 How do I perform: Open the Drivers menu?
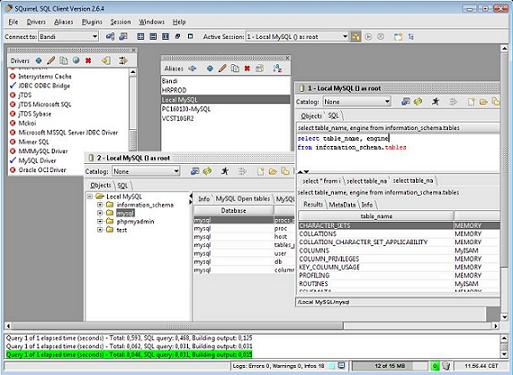[36, 22]
